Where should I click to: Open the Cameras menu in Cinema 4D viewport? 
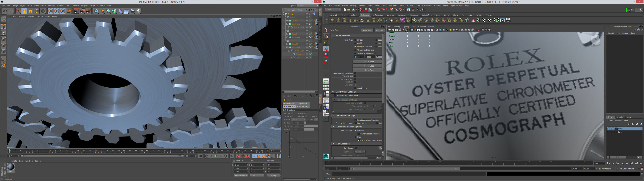coord(21,16)
